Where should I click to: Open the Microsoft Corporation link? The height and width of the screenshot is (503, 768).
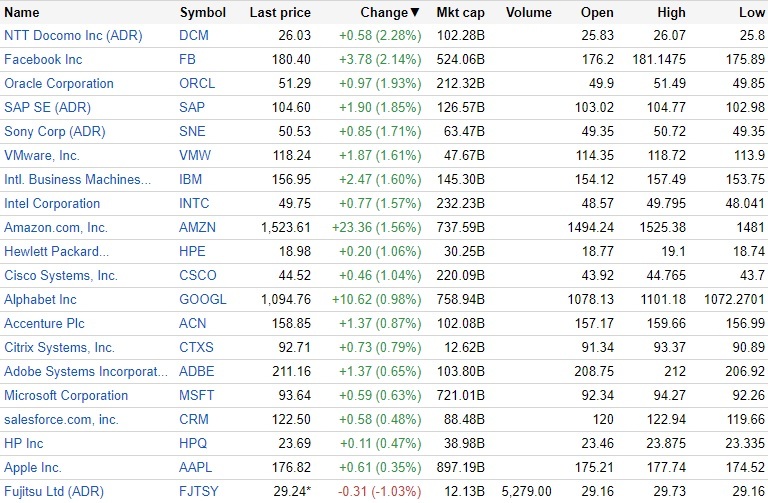pyautogui.click(x=66, y=395)
